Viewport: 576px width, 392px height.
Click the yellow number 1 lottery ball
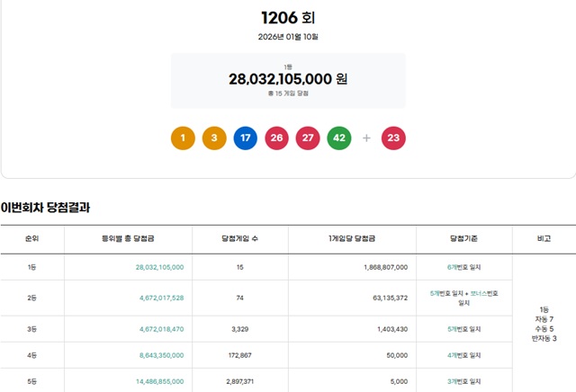(x=182, y=138)
